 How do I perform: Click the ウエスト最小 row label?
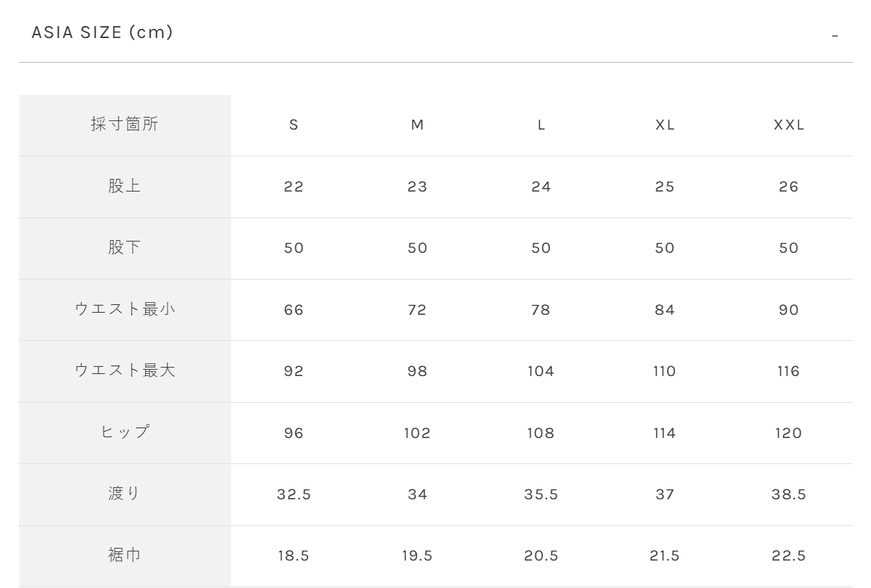tap(125, 310)
